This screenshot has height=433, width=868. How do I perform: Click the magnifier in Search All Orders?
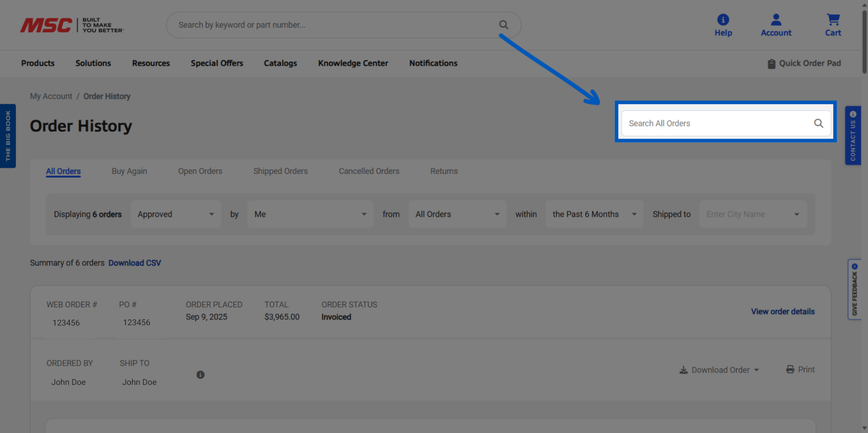818,123
